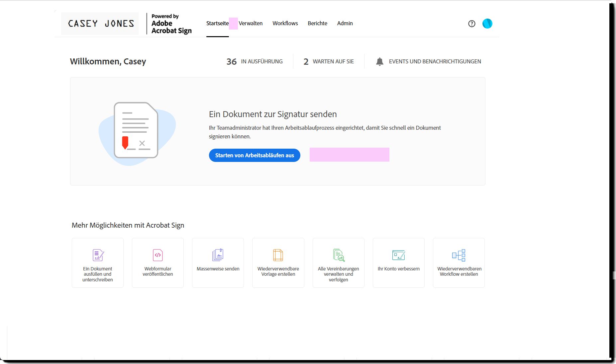Image resolution: width=616 pixels, height=364 pixels.
Task: Choose Massenweise senden label
Action: tap(218, 269)
